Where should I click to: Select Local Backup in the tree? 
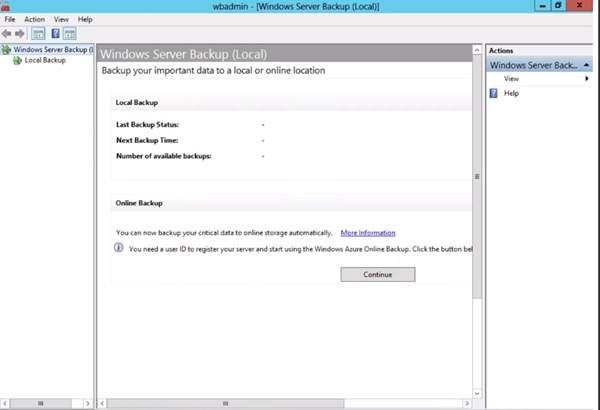click(45, 60)
